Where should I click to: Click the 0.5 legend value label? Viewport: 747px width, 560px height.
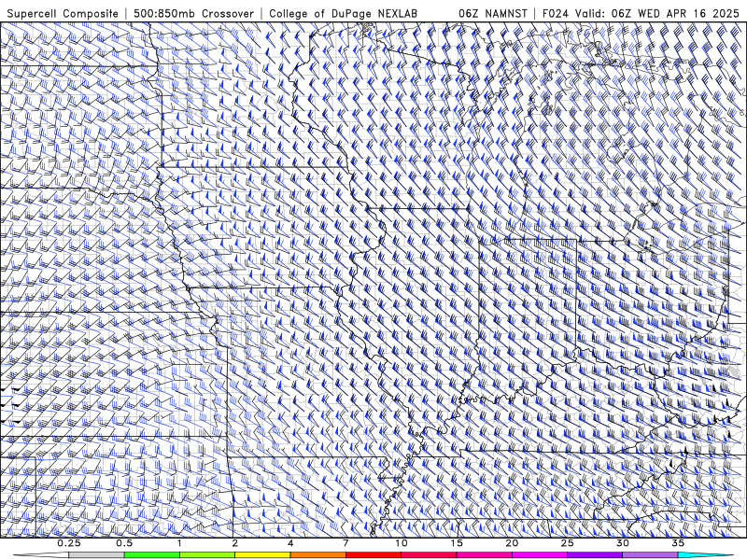coord(124,543)
